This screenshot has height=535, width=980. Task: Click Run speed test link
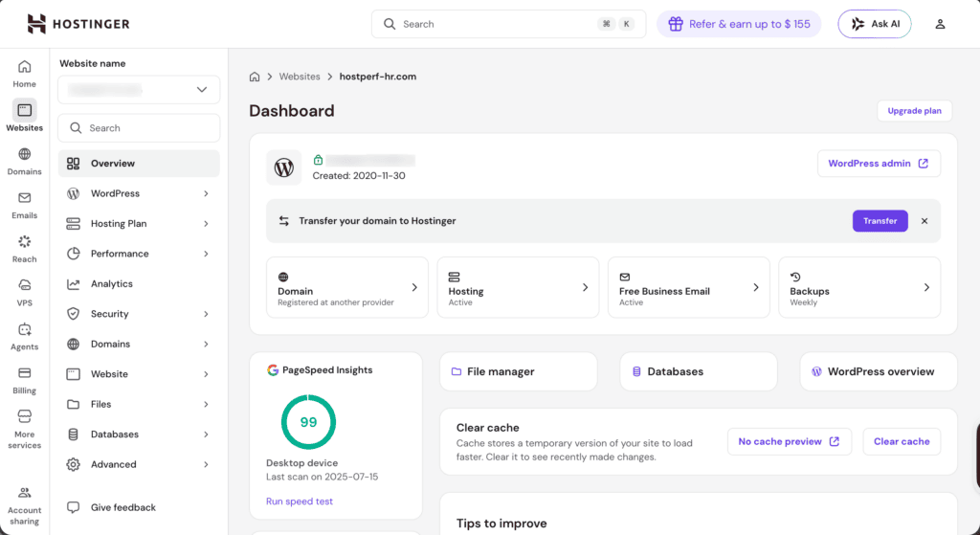[300, 502]
